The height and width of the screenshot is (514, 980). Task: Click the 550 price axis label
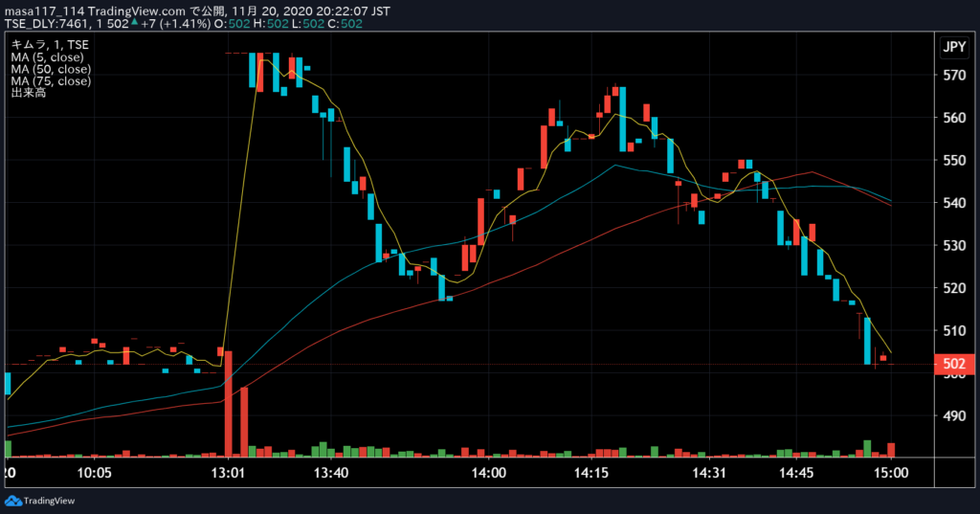(954, 160)
